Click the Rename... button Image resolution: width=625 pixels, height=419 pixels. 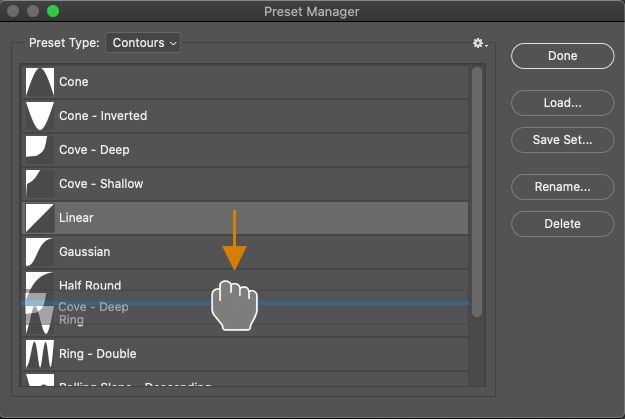pyautogui.click(x=562, y=186)
